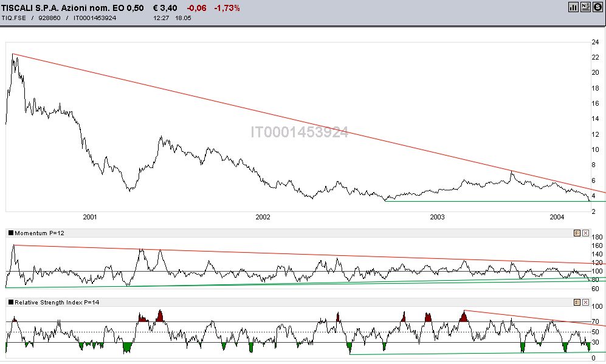Click the RSI axis value 70

(x=596, y=321)
